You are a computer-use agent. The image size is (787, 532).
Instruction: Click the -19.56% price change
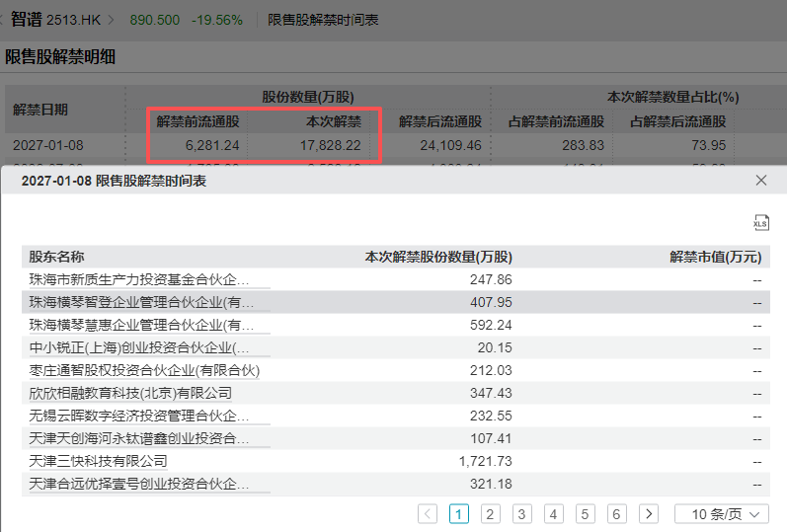[x=217, y=20]
